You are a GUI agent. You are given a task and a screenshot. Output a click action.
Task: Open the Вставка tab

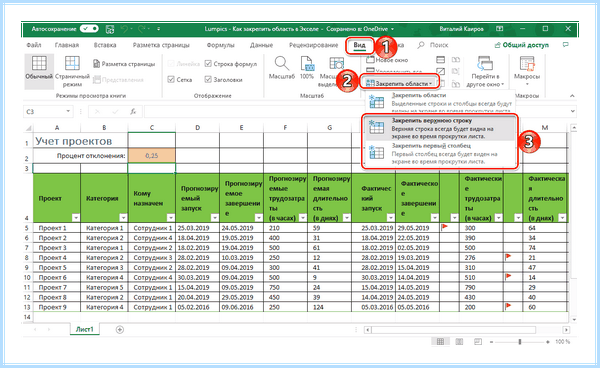tap(105, 45)
